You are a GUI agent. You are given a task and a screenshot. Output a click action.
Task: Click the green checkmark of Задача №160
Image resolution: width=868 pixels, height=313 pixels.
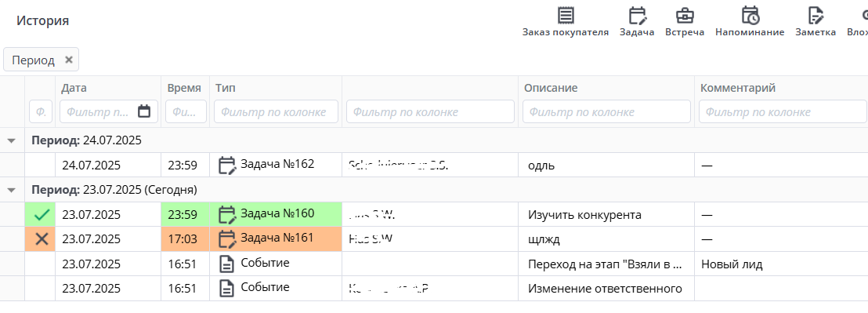pos(42,215)
